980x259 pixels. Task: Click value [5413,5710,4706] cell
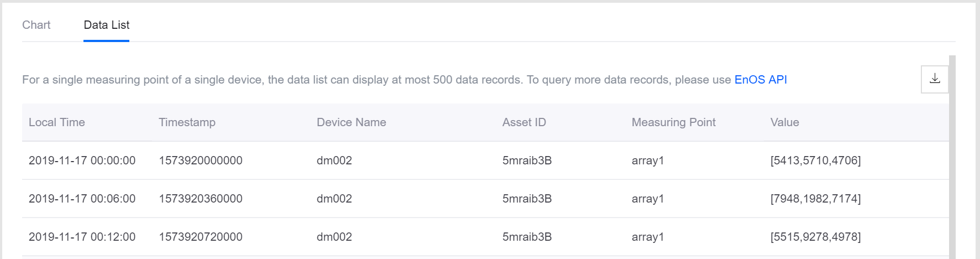point(815,160)
